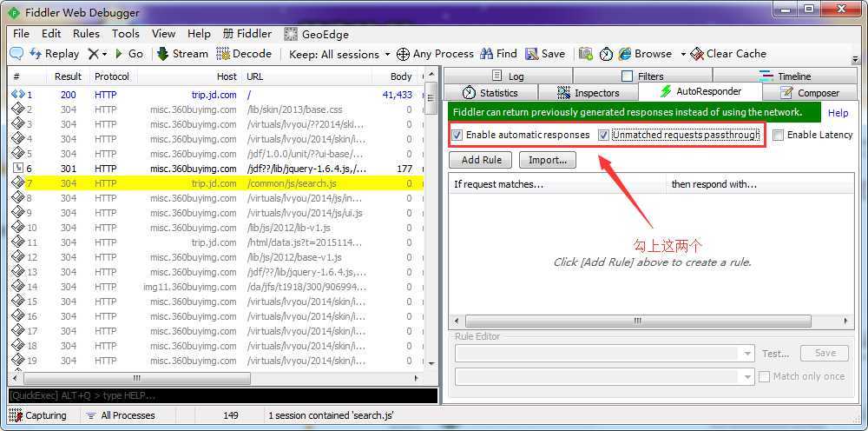
Task: Select highlighted session 7 search.js
Action: point(216,183)
